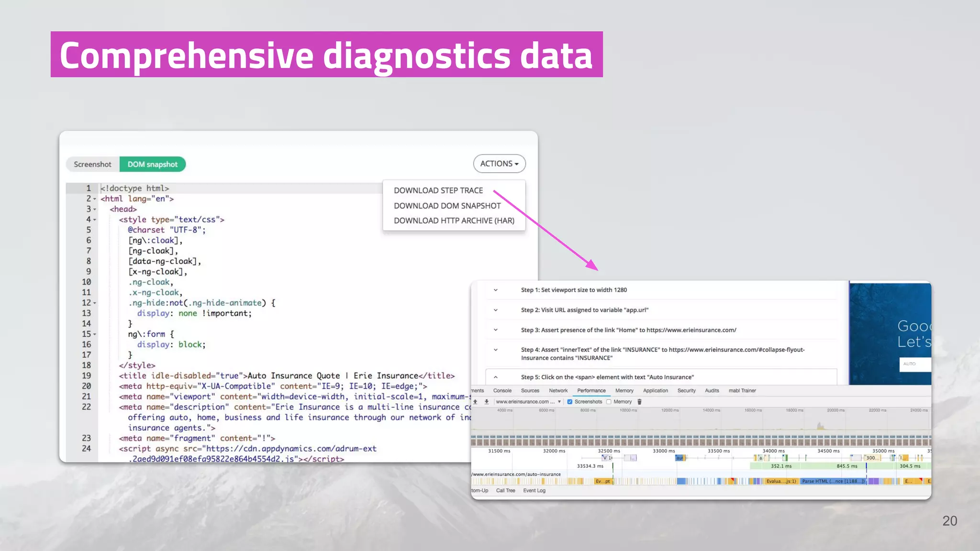Viewport: 980px width, 551px height.
Task: Click the 33534.3 ms timing label
Action: pos(590,466)
